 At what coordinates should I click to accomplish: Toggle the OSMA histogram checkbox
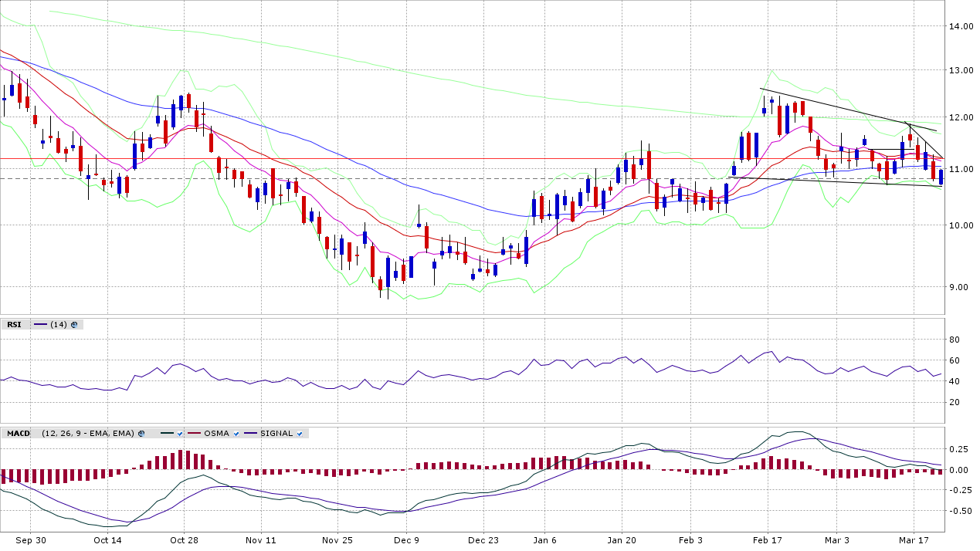click(236, 434)
